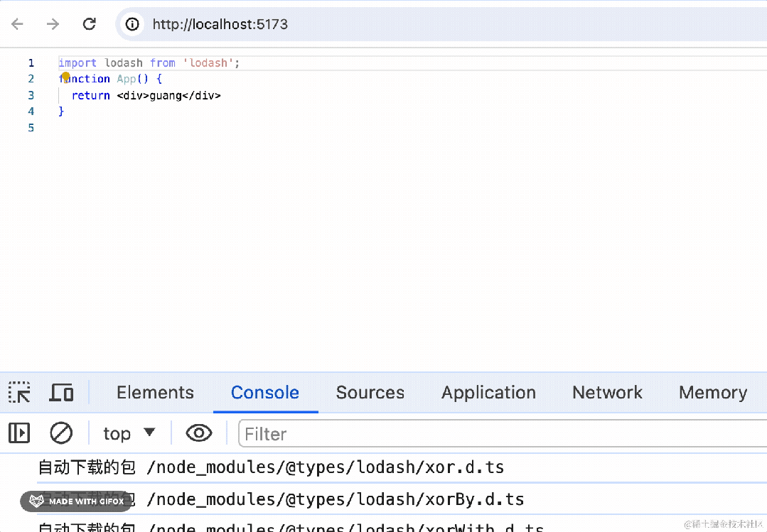Screen dimensions: 767x532
Task: Show the console sidebar
Action: tap(19, 433)
